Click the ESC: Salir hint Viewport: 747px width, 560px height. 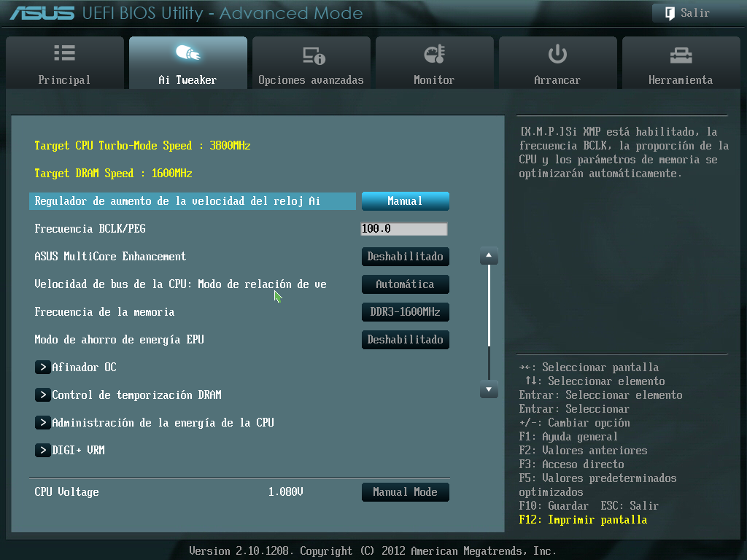[630, 506]
